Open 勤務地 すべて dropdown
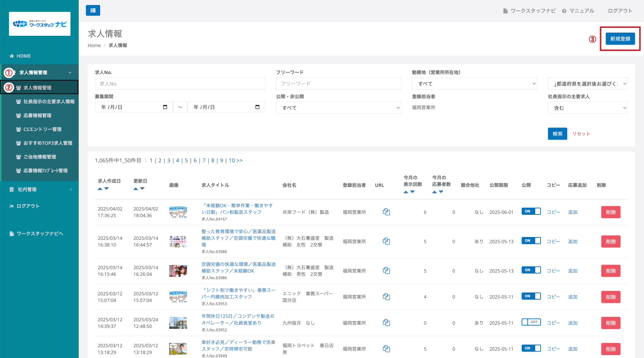 [x=474, y=84]
